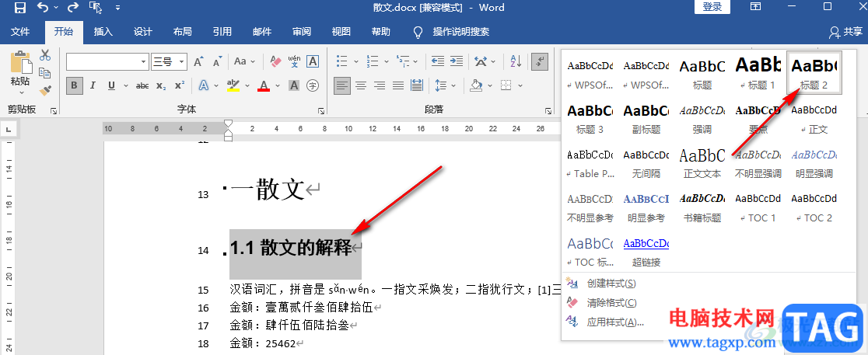Click the numbered list icon
The height and width of the screenshot is (355, 868).
click(372, 61)
